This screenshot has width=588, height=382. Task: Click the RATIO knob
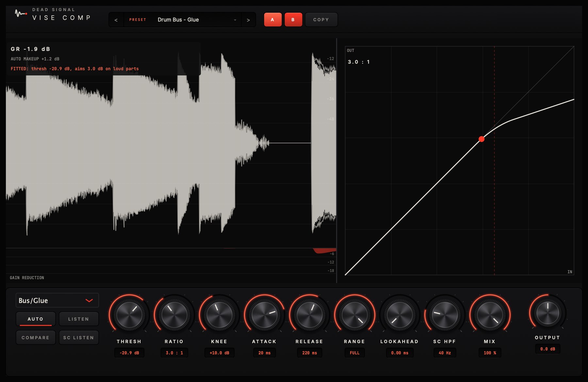[174, 315]
